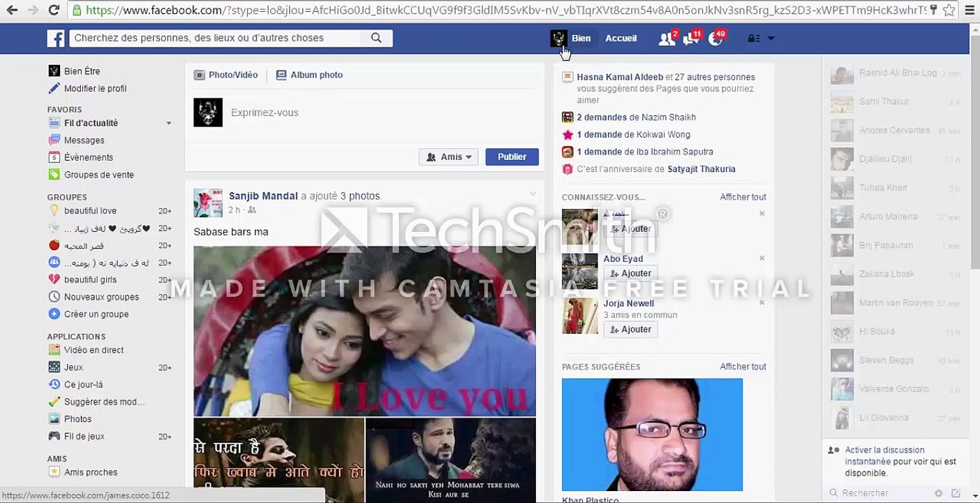Open chat settings gear icon
The width and height of the screenshot is (980, 503).
pos(939,493)
